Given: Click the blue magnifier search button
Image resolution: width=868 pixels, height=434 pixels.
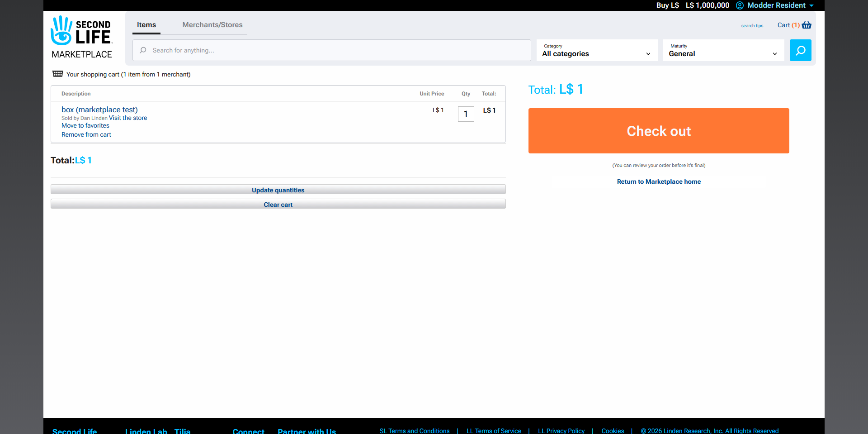Looking at the screenshot, I should (x=800, y=50).
